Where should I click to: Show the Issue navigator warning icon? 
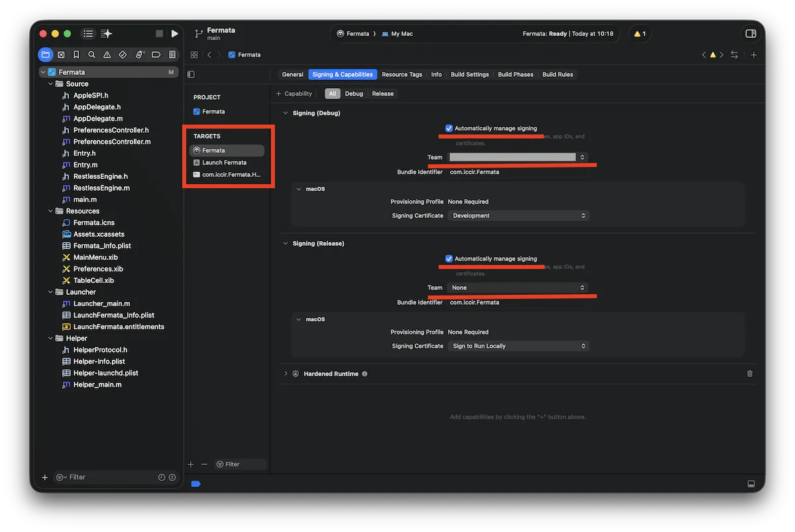(x=107, y=55)
